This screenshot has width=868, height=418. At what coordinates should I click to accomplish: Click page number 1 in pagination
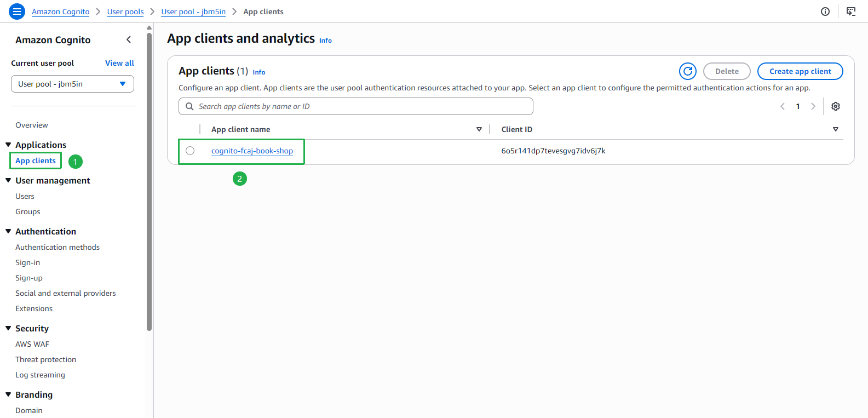coord(798,106)
